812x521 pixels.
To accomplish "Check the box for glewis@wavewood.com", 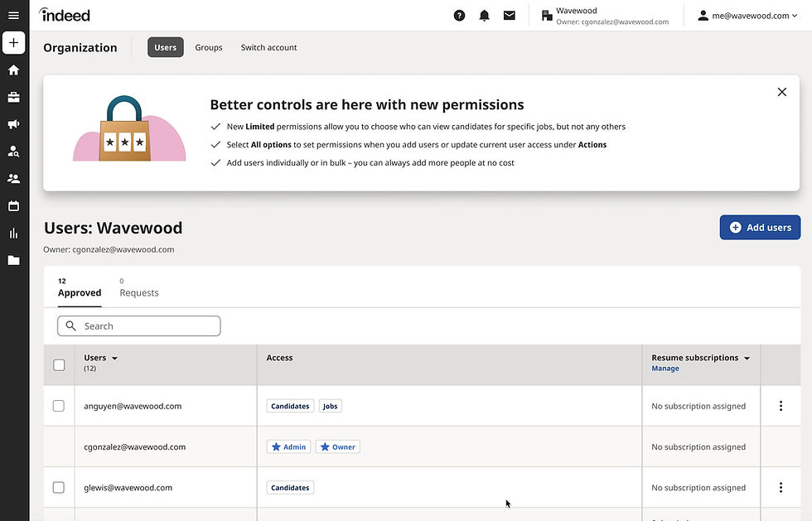I will pos(59,487).
